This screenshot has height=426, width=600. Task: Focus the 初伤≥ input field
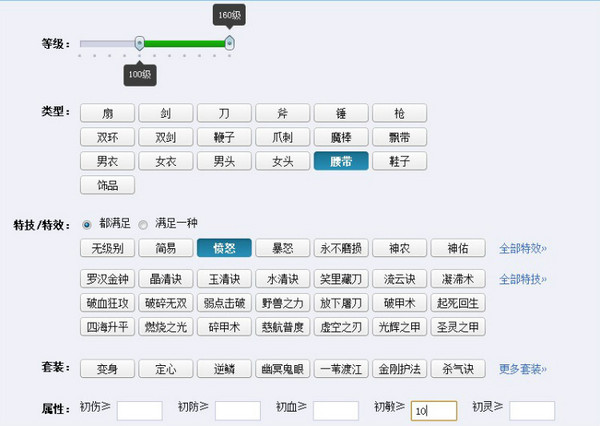tap(139, 410)
